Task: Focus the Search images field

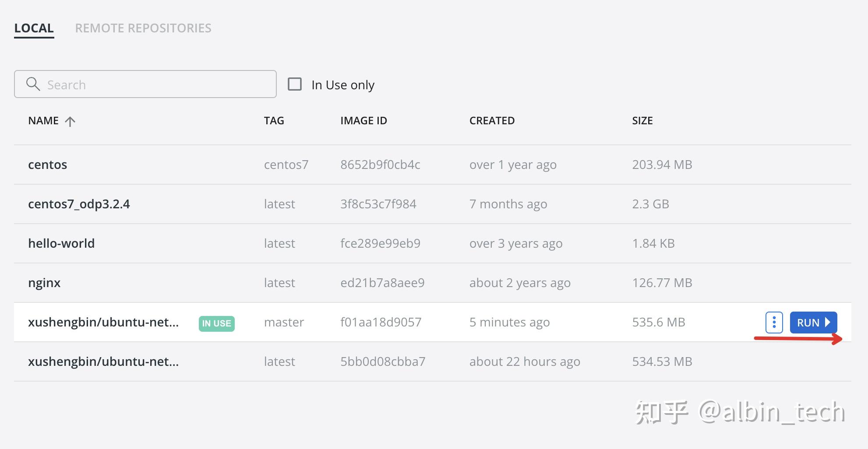Action: 145,84
